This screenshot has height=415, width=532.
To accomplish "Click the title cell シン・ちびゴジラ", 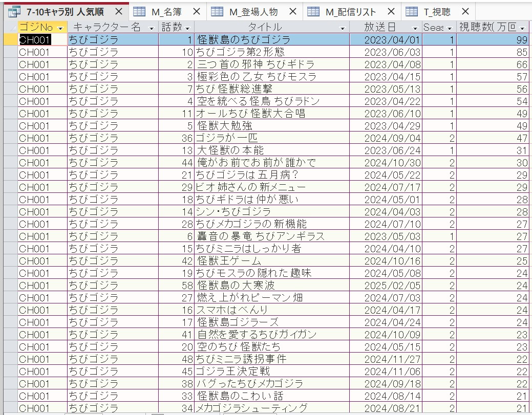I will coord(272,211).
